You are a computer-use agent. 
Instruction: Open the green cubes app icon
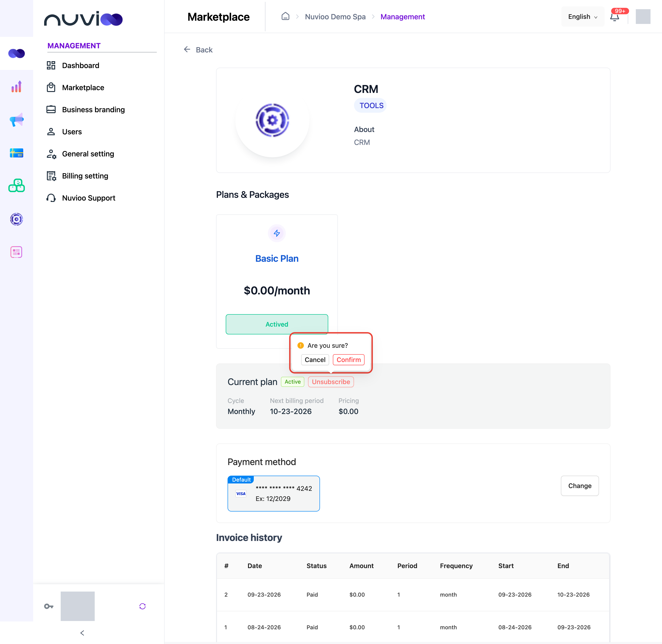point(17,186)
